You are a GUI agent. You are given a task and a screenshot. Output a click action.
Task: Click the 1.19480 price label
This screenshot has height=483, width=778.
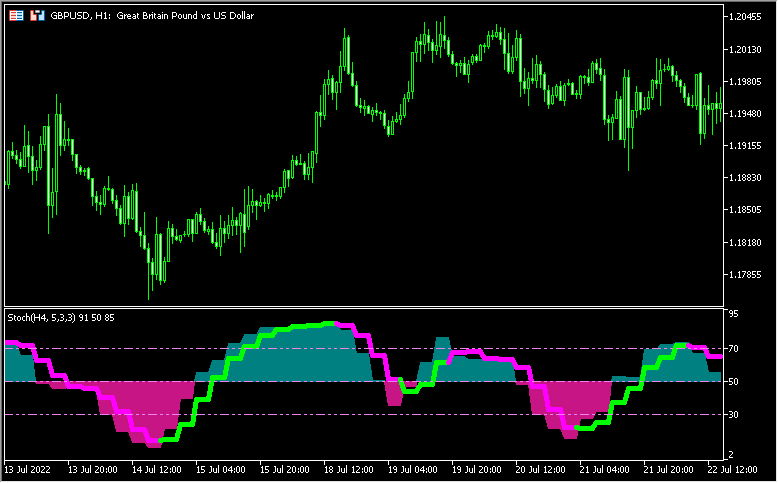click(x=745, y=114)
